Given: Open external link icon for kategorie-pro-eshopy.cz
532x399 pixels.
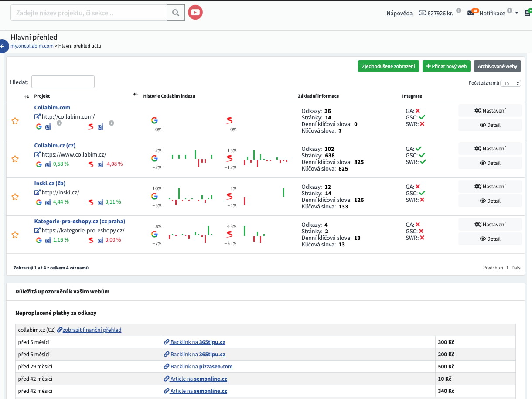Looking at the screenshot, I should (37, 231).
